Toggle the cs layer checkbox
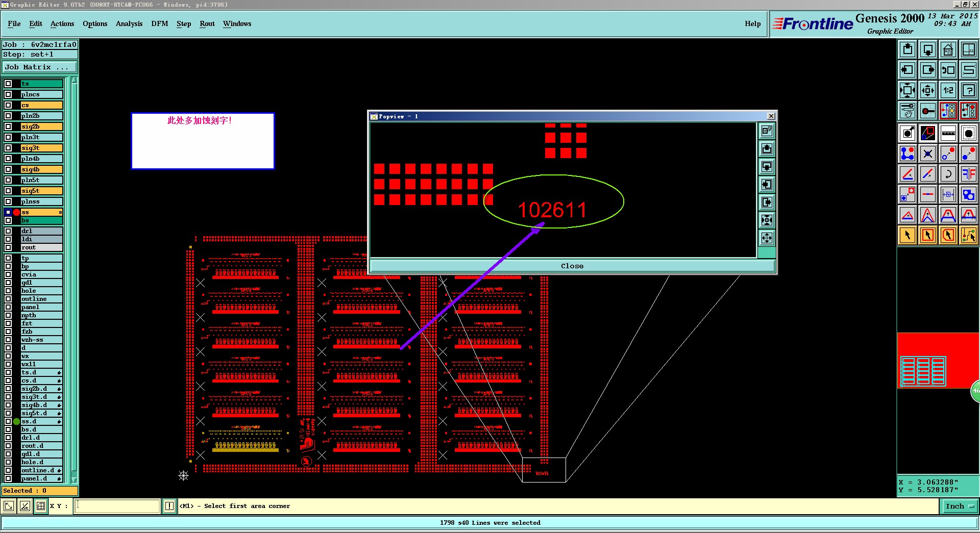 coord(8,105)
